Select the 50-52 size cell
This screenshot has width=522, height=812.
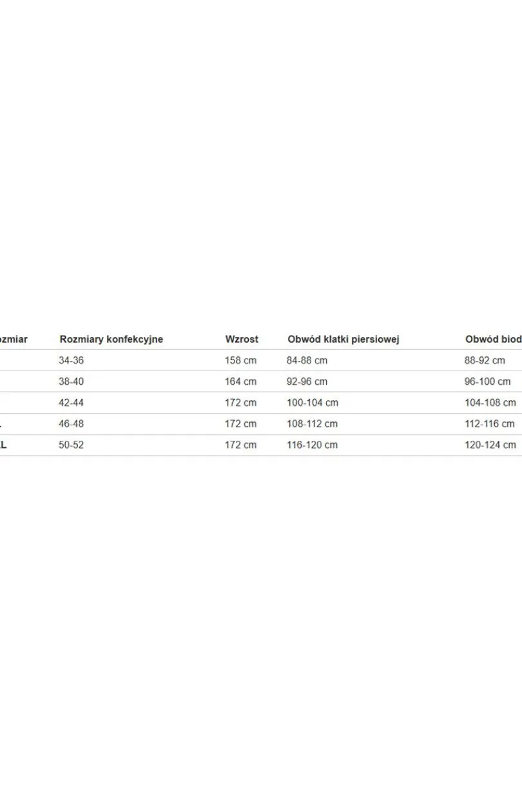click(71, 445)
